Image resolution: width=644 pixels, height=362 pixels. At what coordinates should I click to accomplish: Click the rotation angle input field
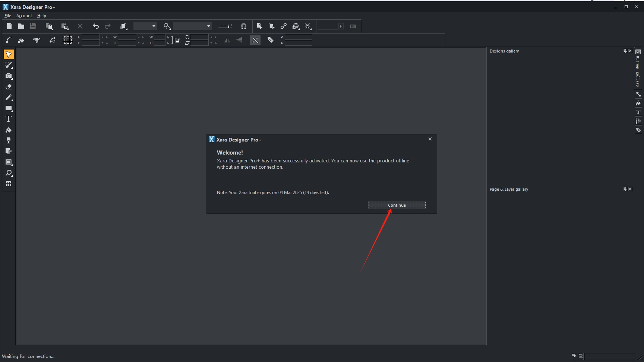click(199, 37)
